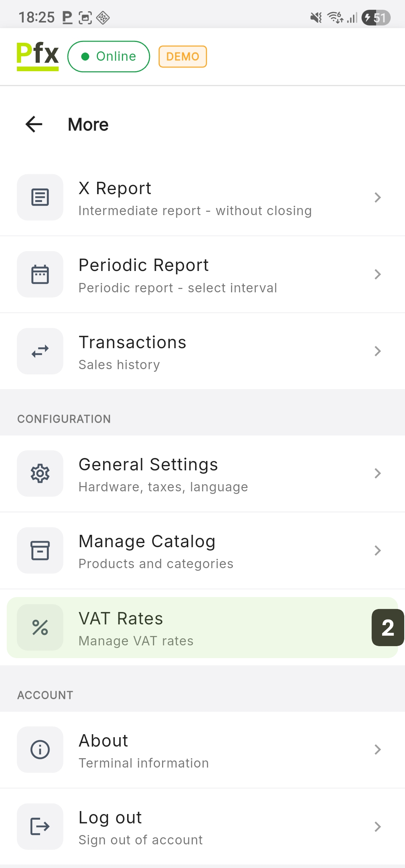Select the VAT Rates menu entry

pyautogui.click(x=202, y=627)
